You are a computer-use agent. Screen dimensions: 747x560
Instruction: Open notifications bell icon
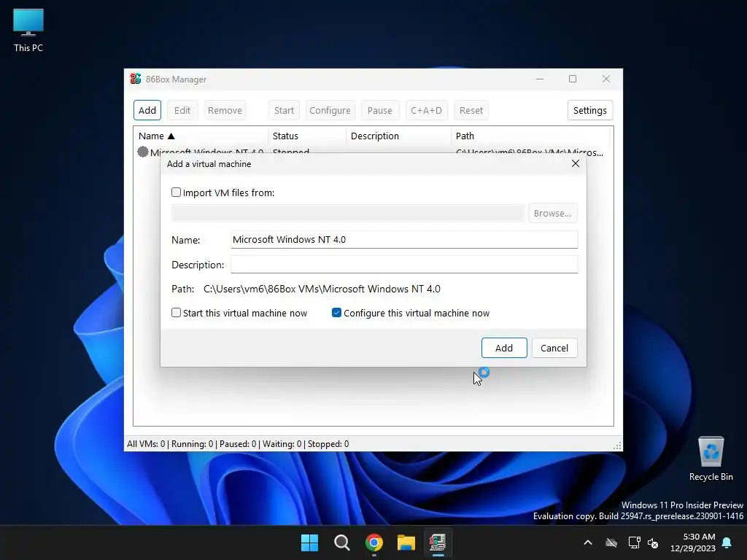727,542
